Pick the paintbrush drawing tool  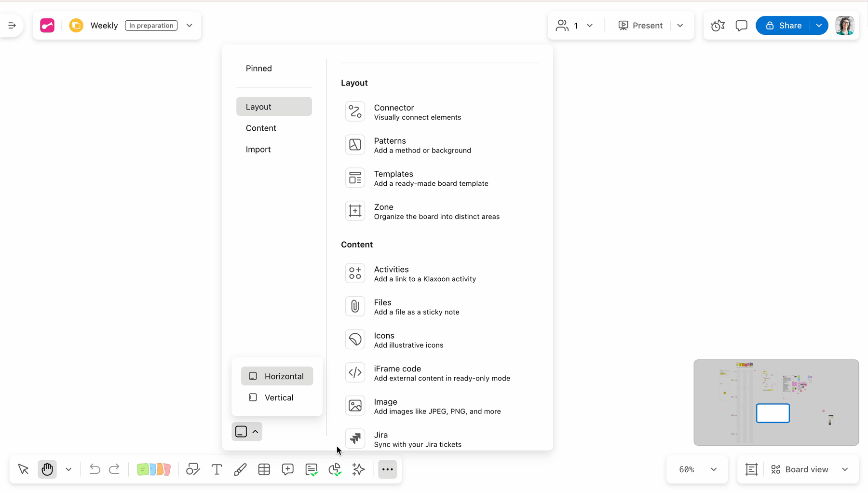click(240, 469)
